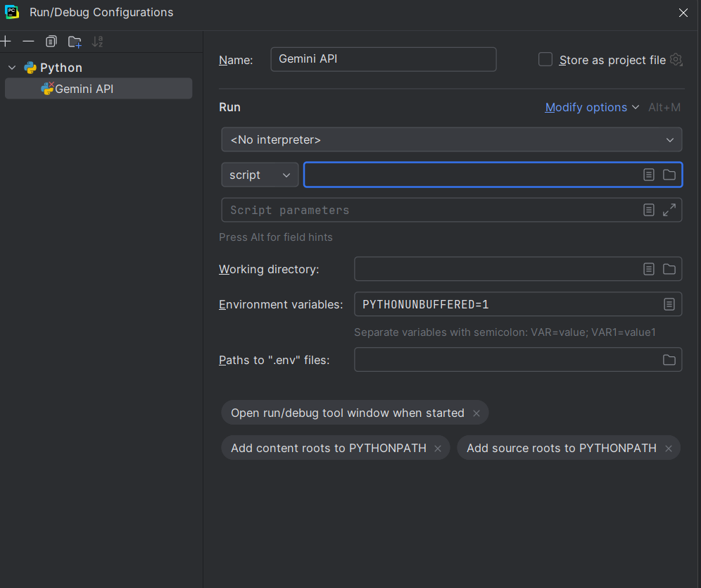Insert macros in script path field
The height and width of the screenshot is (588, 701).
[649, 175]
